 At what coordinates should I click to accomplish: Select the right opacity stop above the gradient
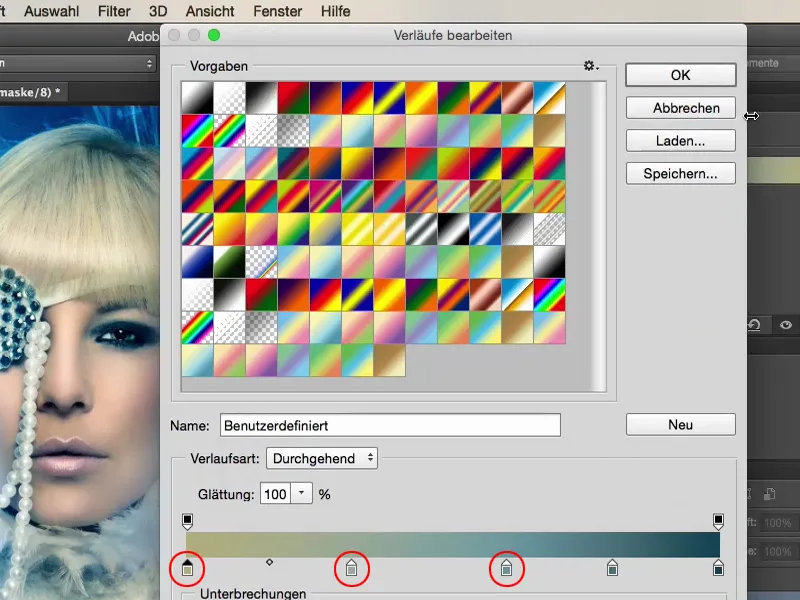click(718, 521)
